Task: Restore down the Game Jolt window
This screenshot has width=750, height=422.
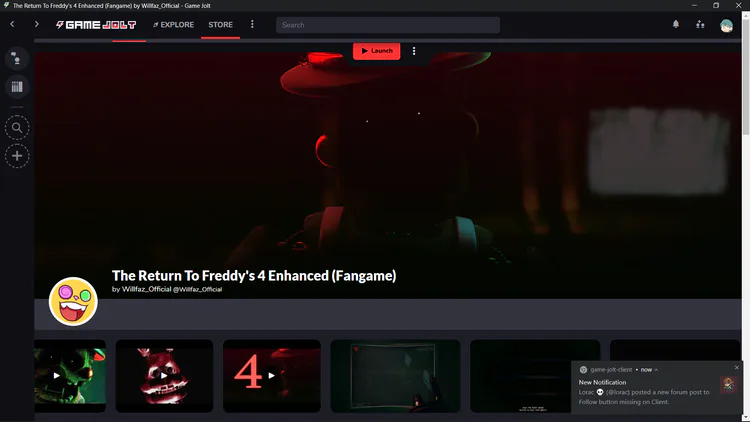Action: (x=716, y=5)
